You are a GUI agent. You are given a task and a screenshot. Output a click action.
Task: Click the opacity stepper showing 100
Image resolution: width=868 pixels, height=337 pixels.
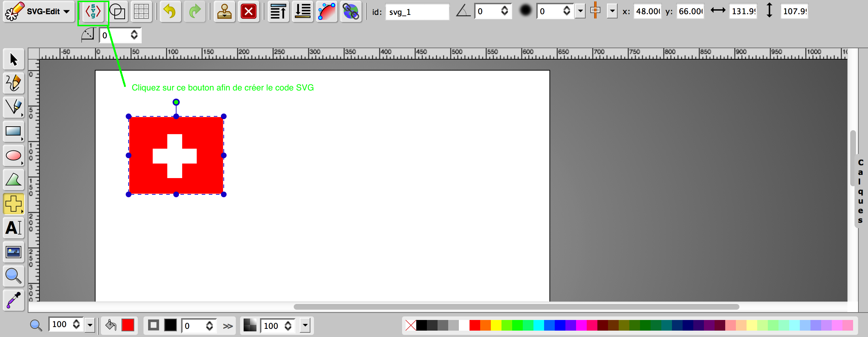[x=288, y=325]
